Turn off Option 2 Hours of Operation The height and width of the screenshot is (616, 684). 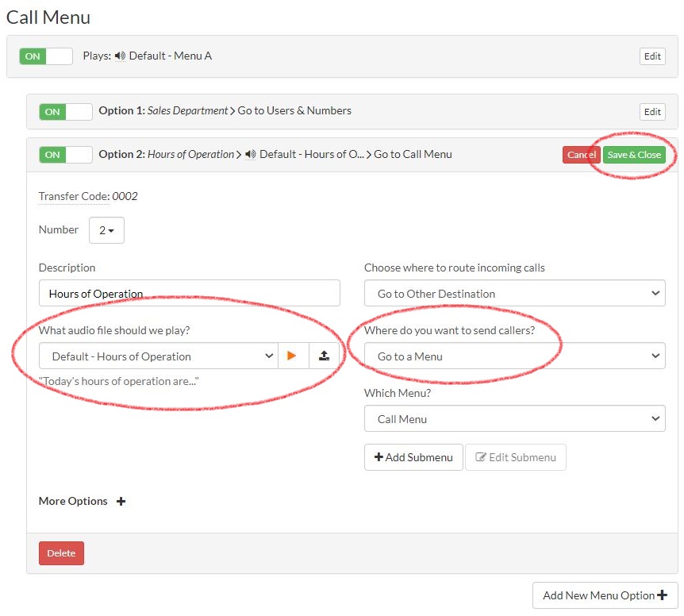(x=65, y=154)
